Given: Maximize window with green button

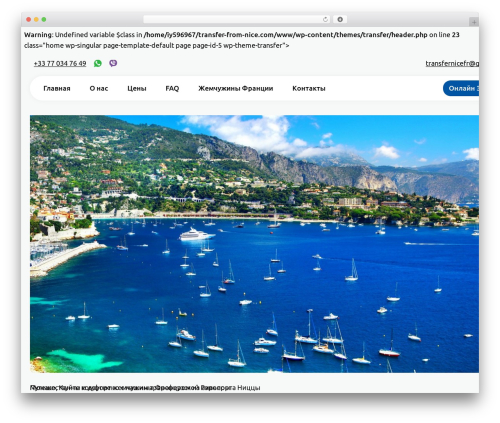Looking at the screenshot, I should tap(44, 20).
